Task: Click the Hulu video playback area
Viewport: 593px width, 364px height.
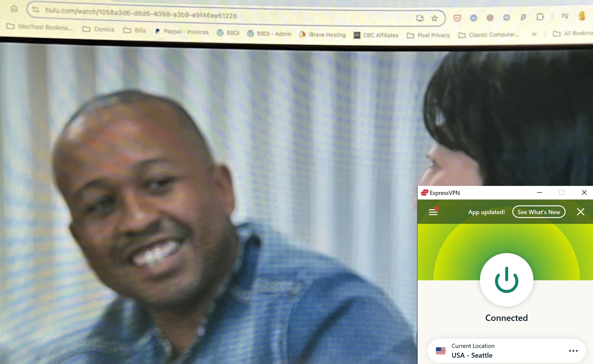Action: [209, 204]
